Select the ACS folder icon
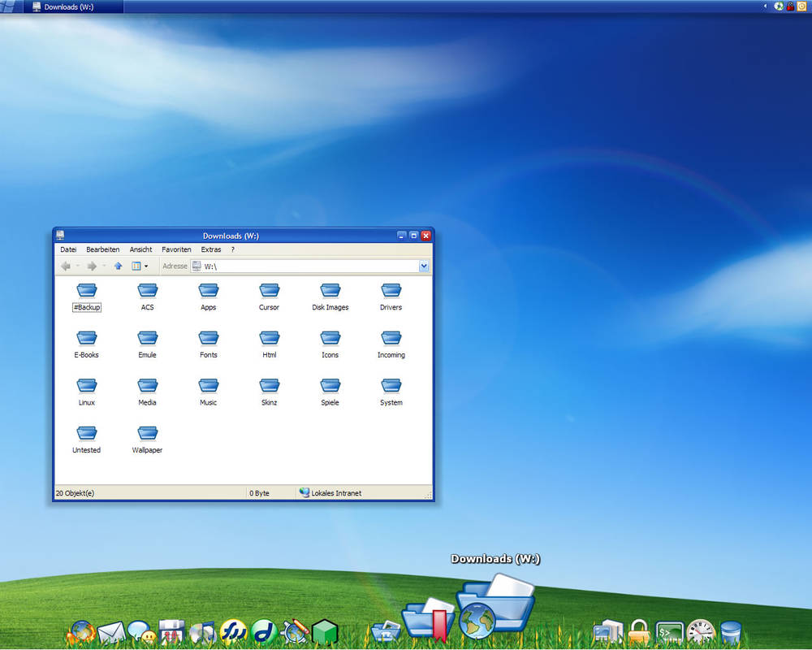This screenshot has width=812, height=650. click(x=148, y=290)
